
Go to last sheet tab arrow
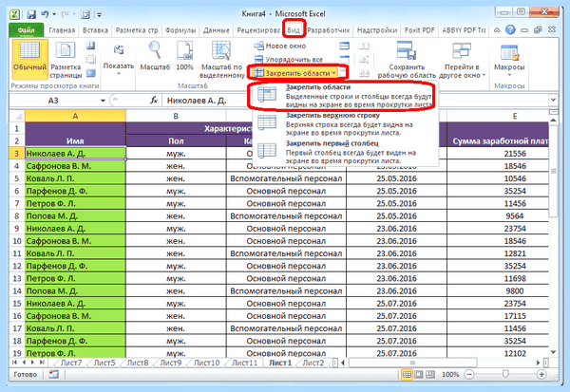pos(42,363)
